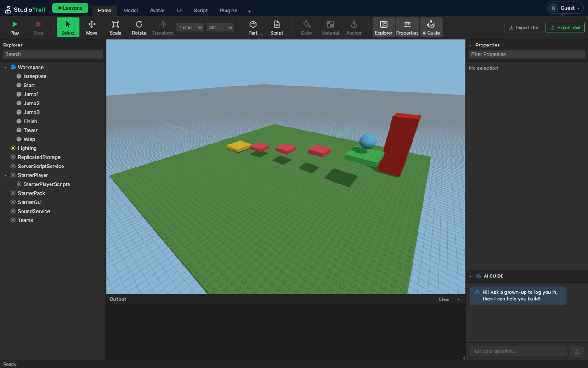
Task: Go to the UI tab
Action: (x=179, y=11)
